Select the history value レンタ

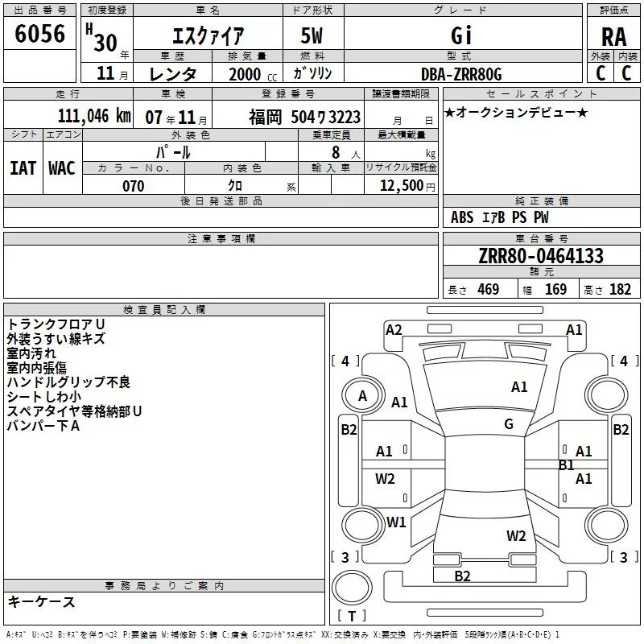coord(172,74)
